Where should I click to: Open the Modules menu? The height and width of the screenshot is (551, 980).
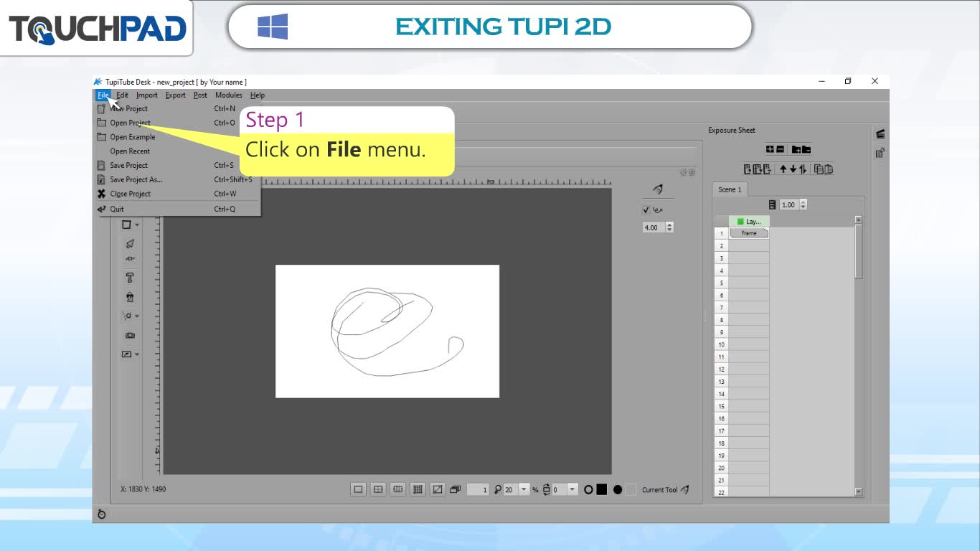pos(228,95)
